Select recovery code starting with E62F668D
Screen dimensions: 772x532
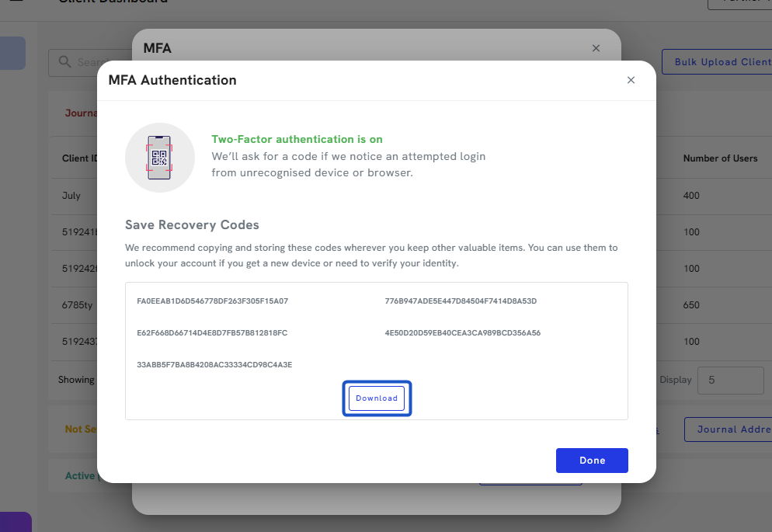212,333
